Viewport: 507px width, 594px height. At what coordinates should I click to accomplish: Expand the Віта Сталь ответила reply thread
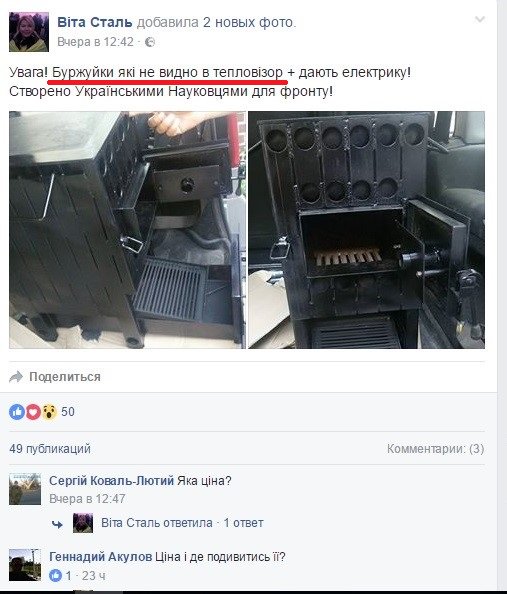click(x=182, y=523)
